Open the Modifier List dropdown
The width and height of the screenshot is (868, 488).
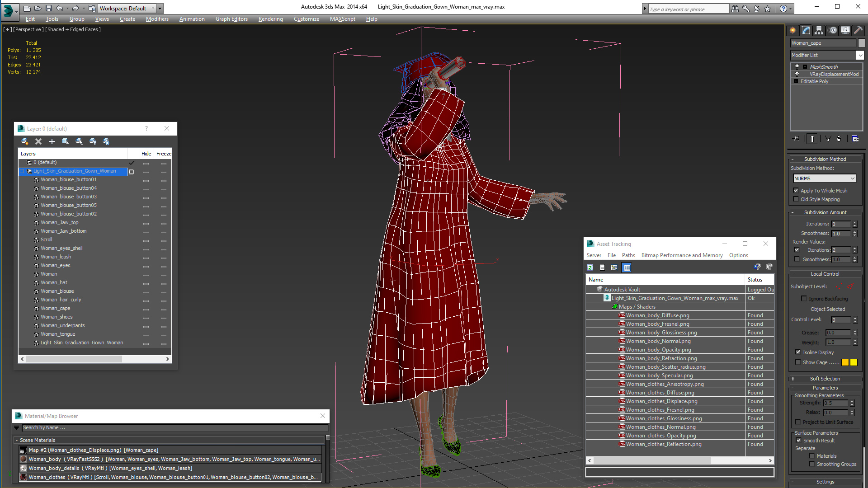coord(859,55)
